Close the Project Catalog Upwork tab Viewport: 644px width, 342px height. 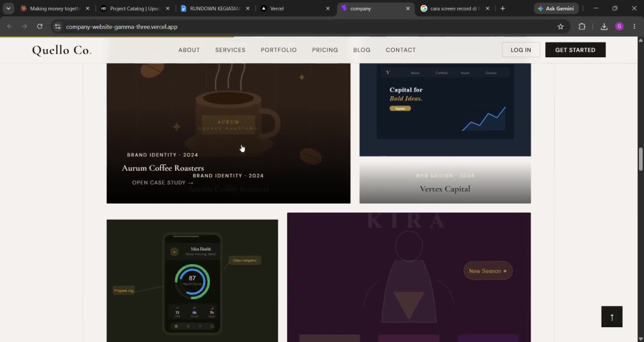tap(167, 8)
